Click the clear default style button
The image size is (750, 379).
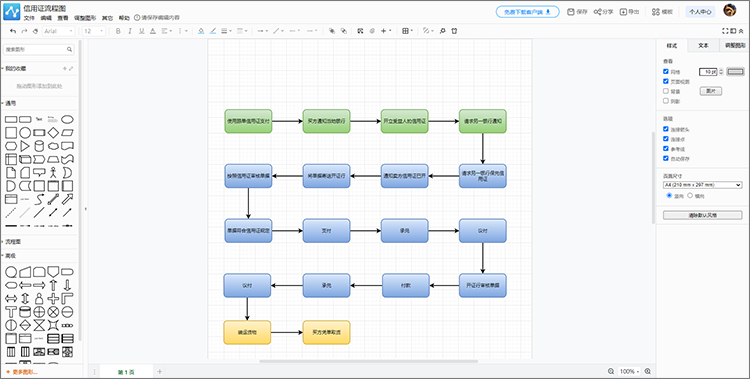pyautogui.click(x=702, y=215)
